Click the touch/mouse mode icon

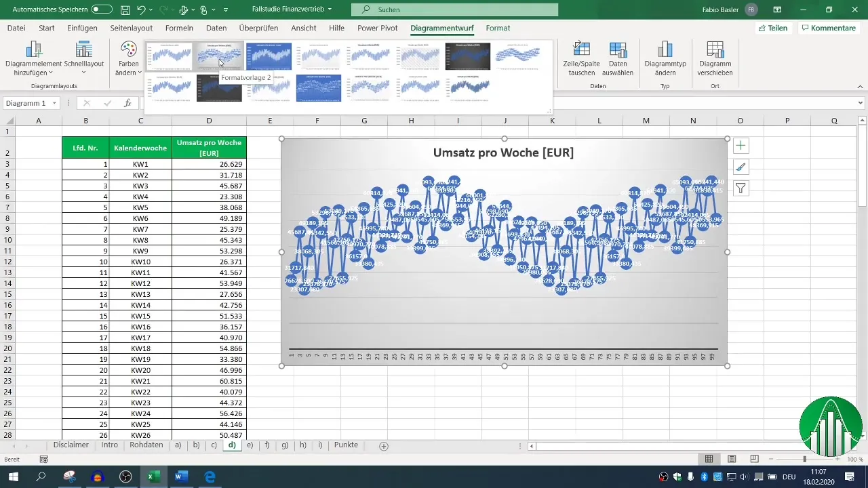click(x=203, y=10)
